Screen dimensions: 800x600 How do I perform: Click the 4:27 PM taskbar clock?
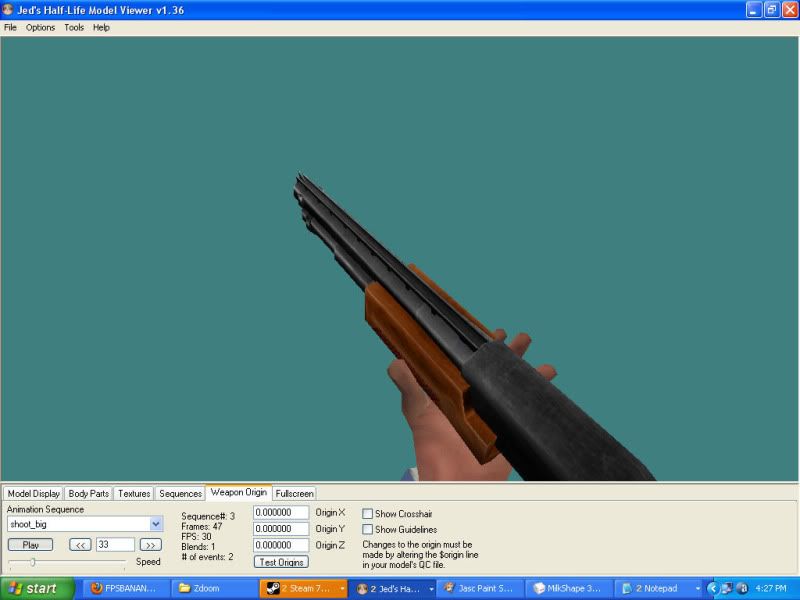point(770,588)
